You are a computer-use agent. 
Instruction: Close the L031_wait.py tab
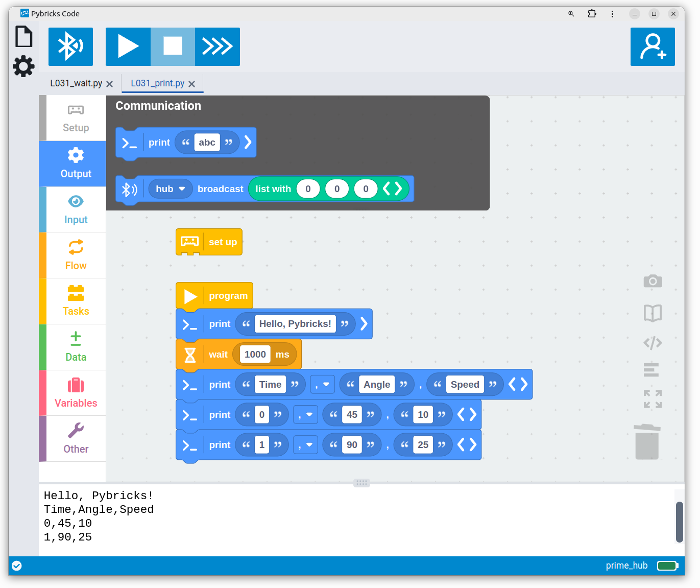click(110, 84)
